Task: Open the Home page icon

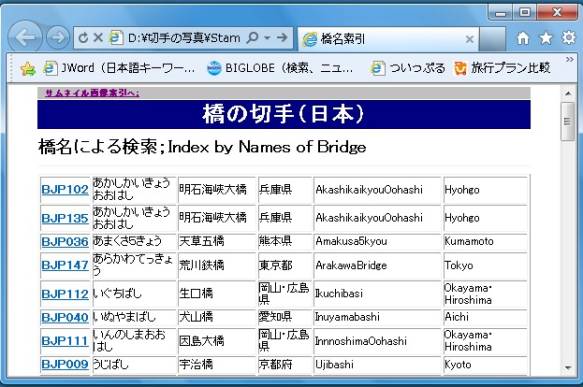Action: click(x=523, y=38)
